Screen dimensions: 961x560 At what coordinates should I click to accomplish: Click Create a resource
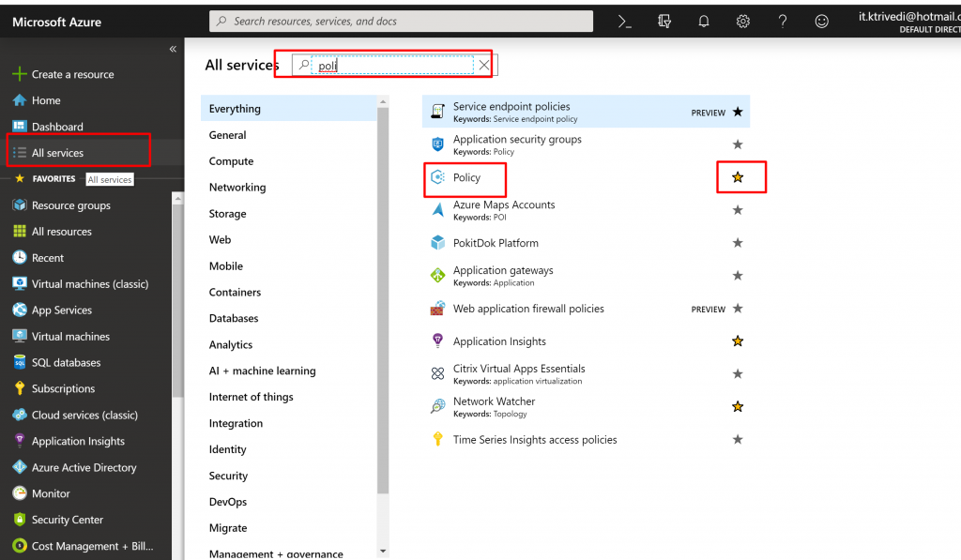coord(72,74)
